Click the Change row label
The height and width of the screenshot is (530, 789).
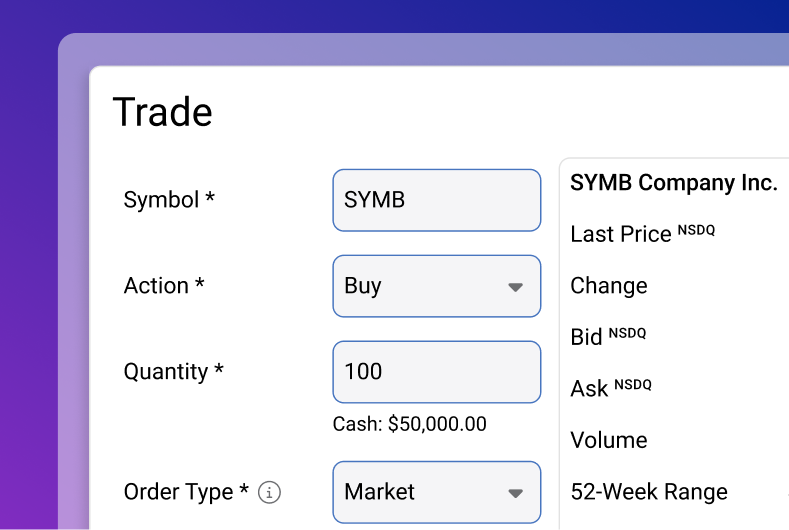(x=608, y=286)
